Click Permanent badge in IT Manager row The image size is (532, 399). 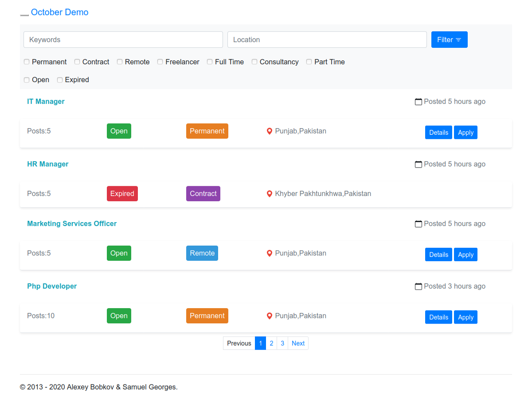[207, 131]
